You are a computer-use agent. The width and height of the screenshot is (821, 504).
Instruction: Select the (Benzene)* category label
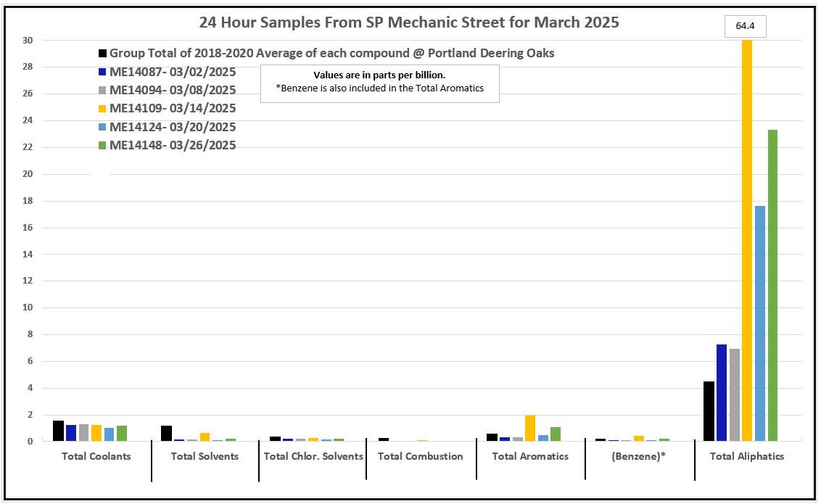pyautogui.click(x=638, y=456)
